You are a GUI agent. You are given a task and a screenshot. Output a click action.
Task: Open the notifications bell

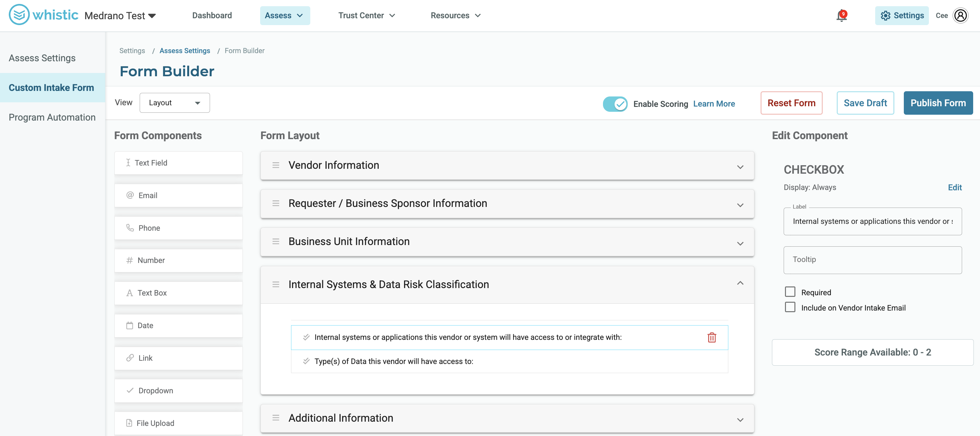842,16
